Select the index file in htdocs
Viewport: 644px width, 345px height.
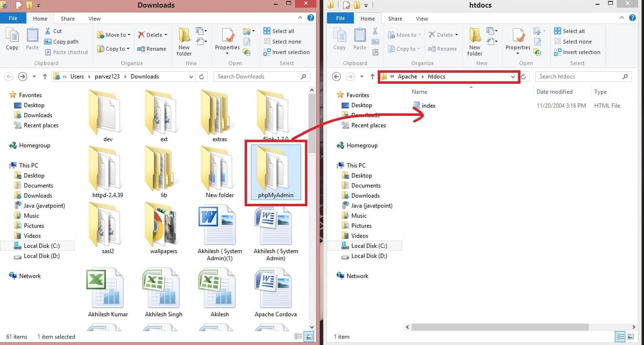(424, 106)
